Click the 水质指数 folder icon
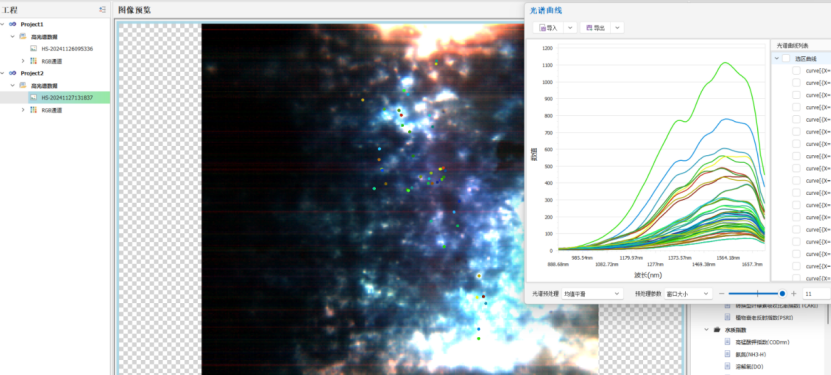This screenshot has width=831, height=375. point(717,330)
